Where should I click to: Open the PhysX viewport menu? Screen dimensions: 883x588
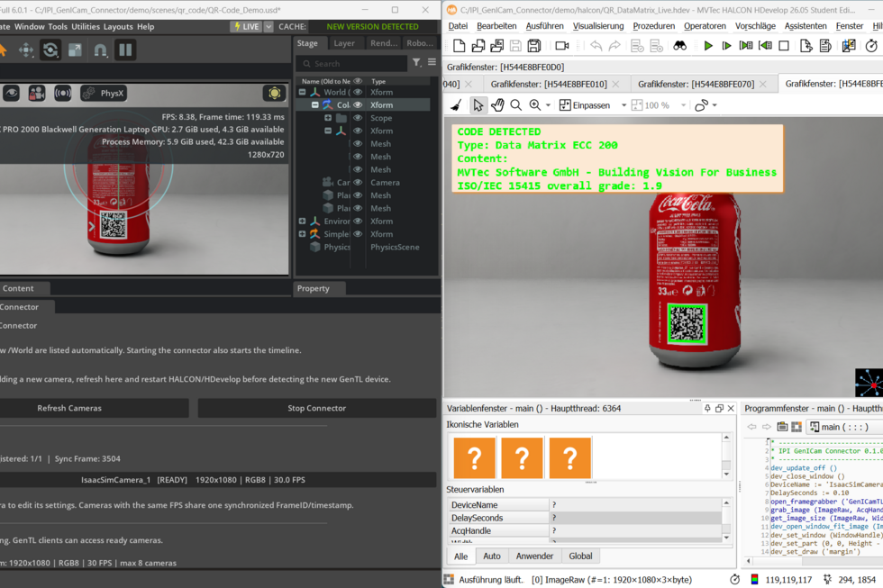coord(103,93)
